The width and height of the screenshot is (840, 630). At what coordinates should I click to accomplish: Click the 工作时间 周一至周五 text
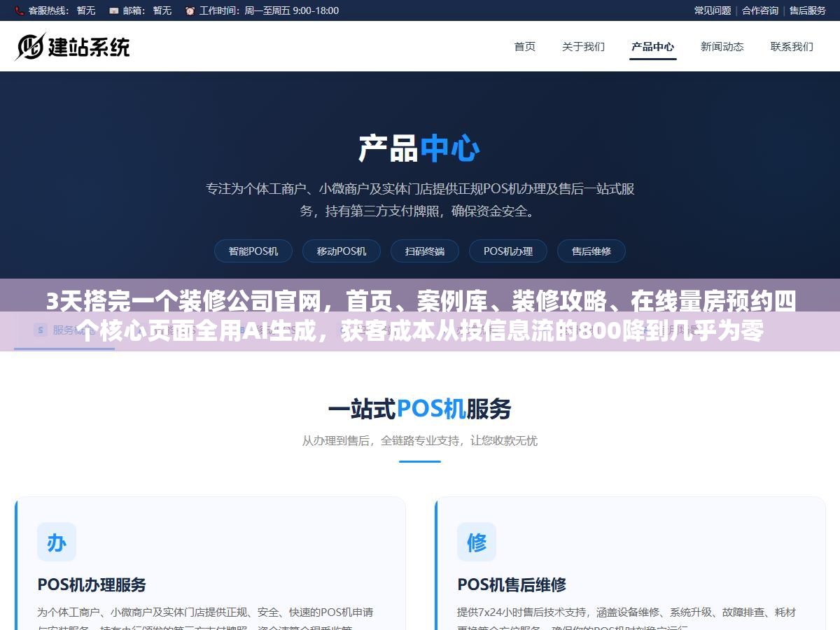(x=269, y=10)
